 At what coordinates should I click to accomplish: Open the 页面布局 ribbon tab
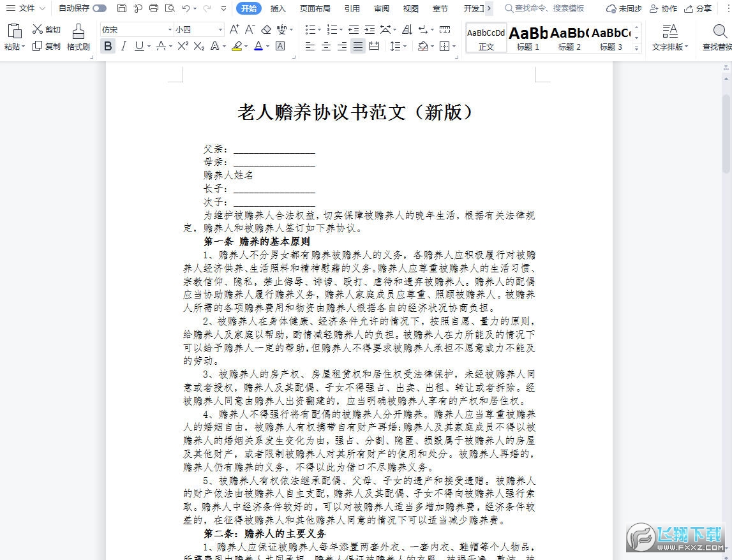[x=315, y=8]
